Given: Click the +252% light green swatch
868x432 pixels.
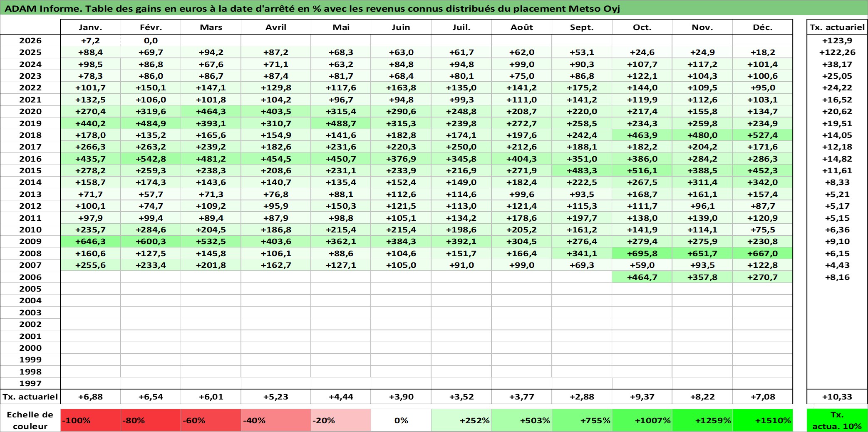Looking at the screenshot, I should click(x=461, y=420).
